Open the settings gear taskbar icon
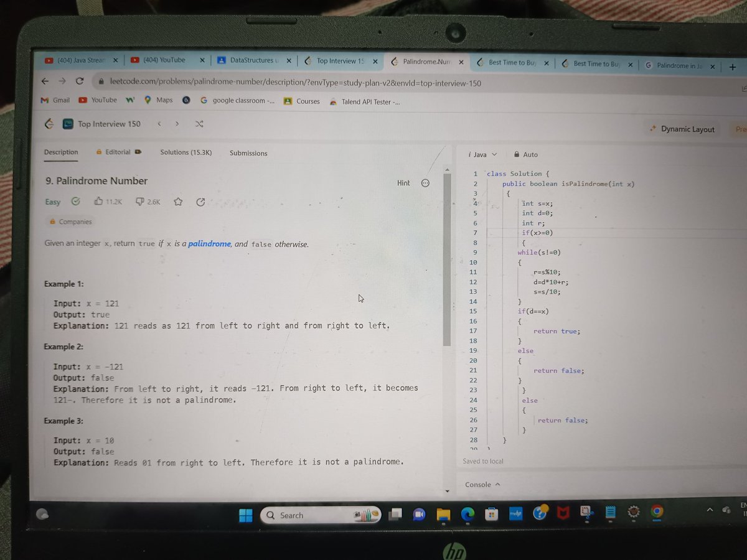The height and width of the screenshot is (560, 747). pos(634,511)
